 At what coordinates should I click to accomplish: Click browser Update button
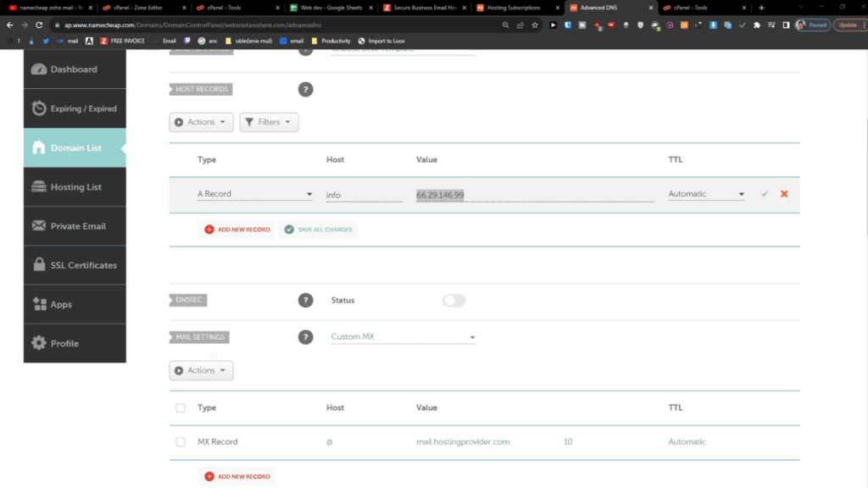[x=849, y=25]
